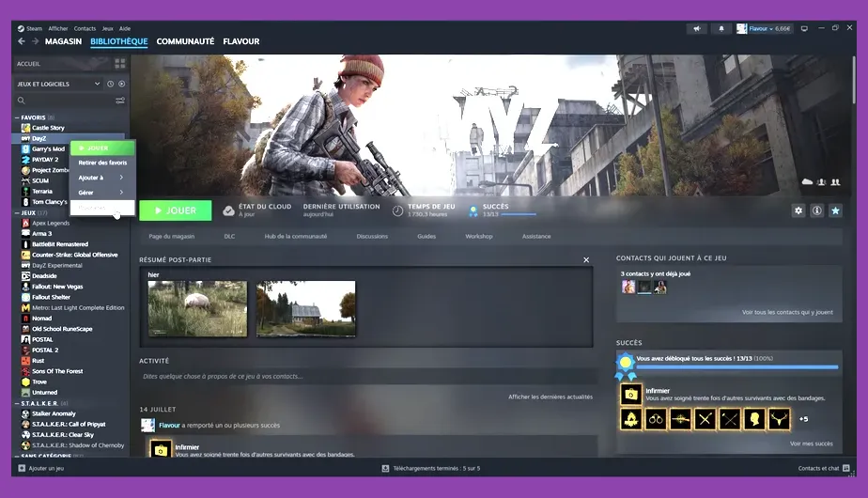This screenshot has height=498, width=868.
Task: Open the Steam menu
Action: [x=34, y=29]
